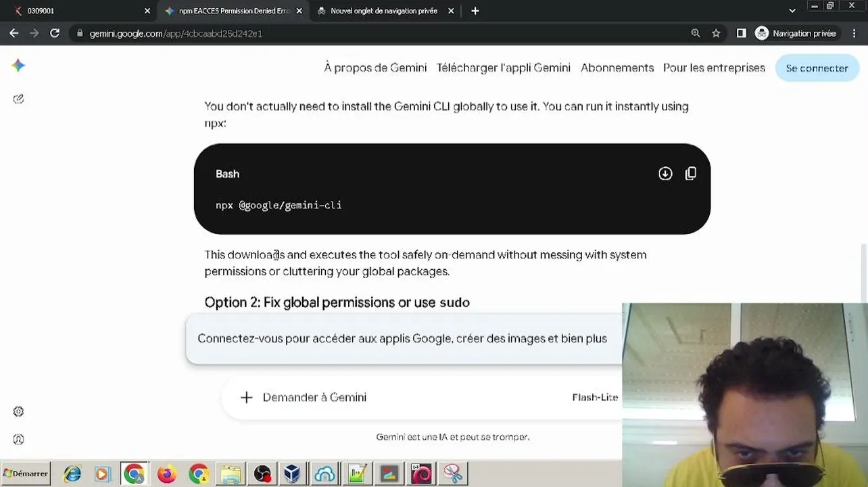Open the pink swirl app in the taskbar
The width and height of the screenshot is (868, 487).
point(421,473)
